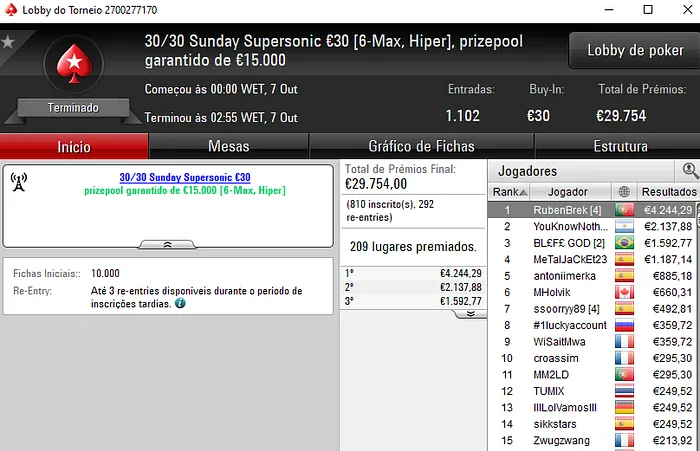Click the €885,18 result value
700x451 pixels.
point(672,276)
